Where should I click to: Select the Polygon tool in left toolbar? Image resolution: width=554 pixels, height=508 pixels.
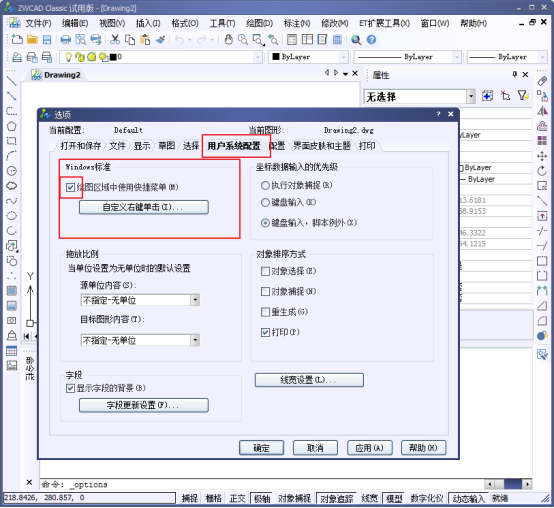[12, 126]
